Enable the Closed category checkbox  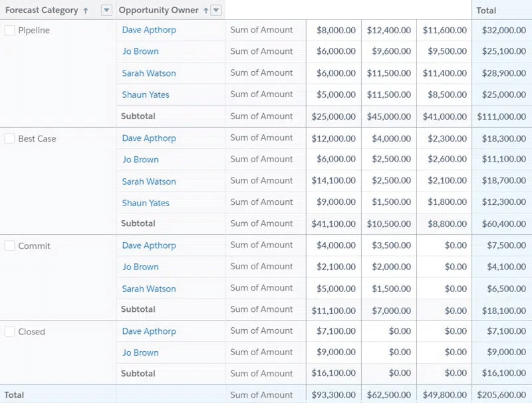coord(9,332)
